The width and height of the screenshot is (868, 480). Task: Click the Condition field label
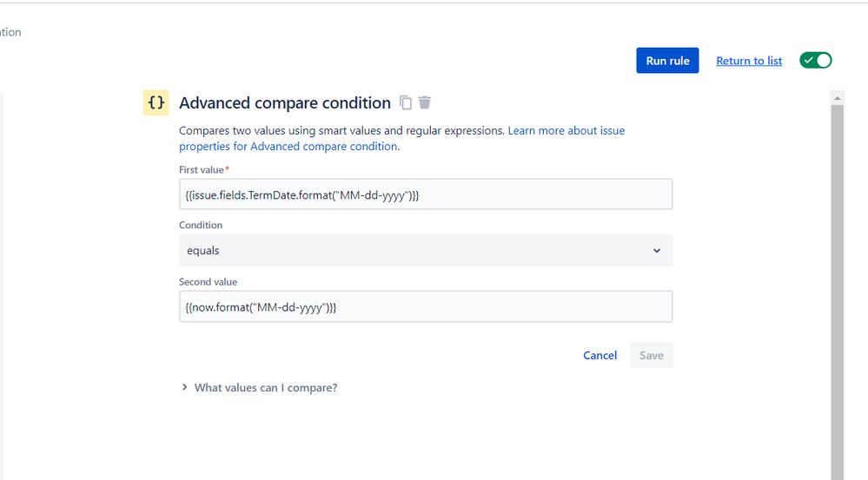tap(201, 226)
